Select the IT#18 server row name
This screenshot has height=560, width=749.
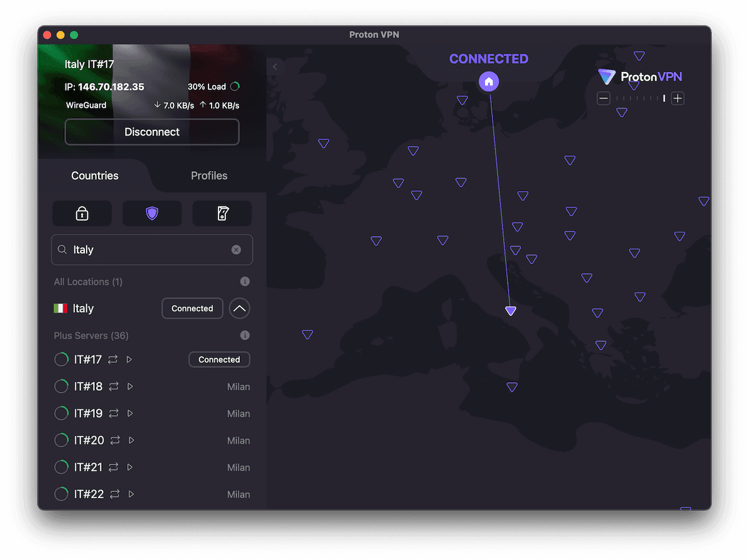(88, 386)
